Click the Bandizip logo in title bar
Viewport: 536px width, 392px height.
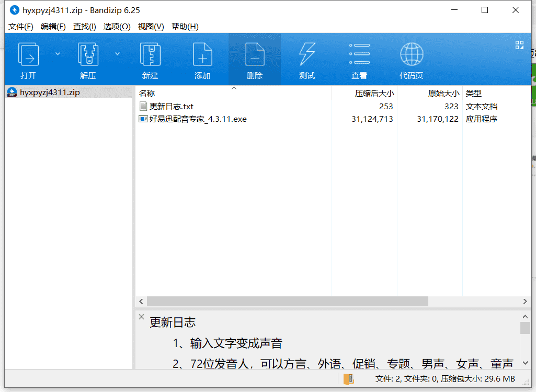click(14, 10)
